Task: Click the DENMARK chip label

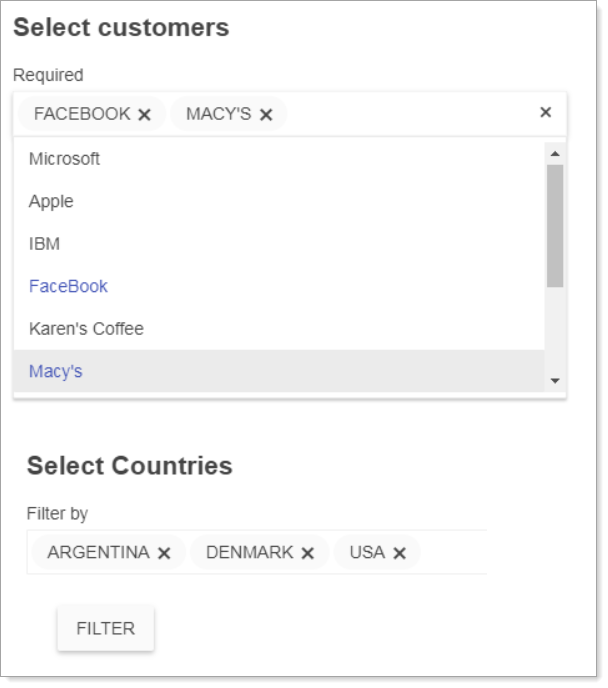Action: 250,552
